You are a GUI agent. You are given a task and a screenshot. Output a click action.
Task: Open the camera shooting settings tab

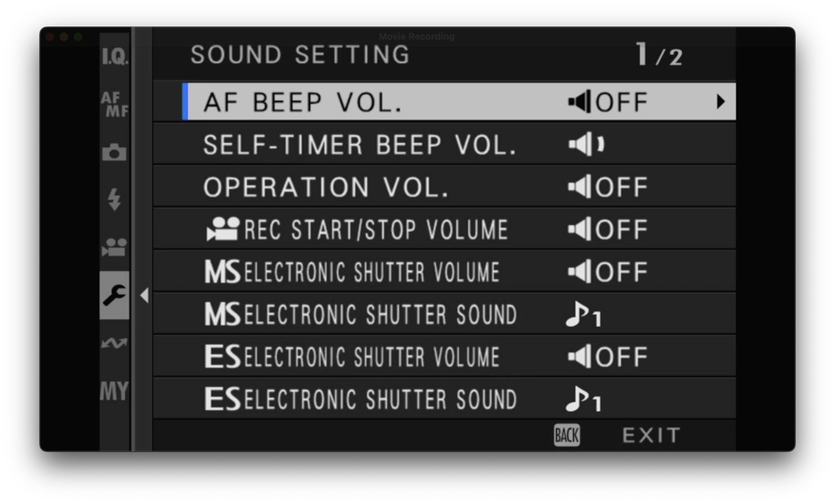pyautogui.click(x=114, y=152)
